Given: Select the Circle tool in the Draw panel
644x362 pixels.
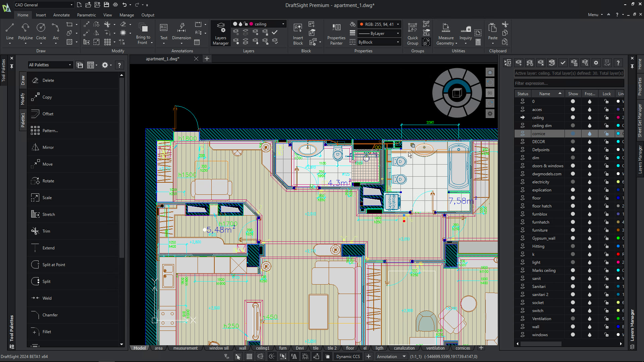Looking at the screenshot, I should pos(41,30).
